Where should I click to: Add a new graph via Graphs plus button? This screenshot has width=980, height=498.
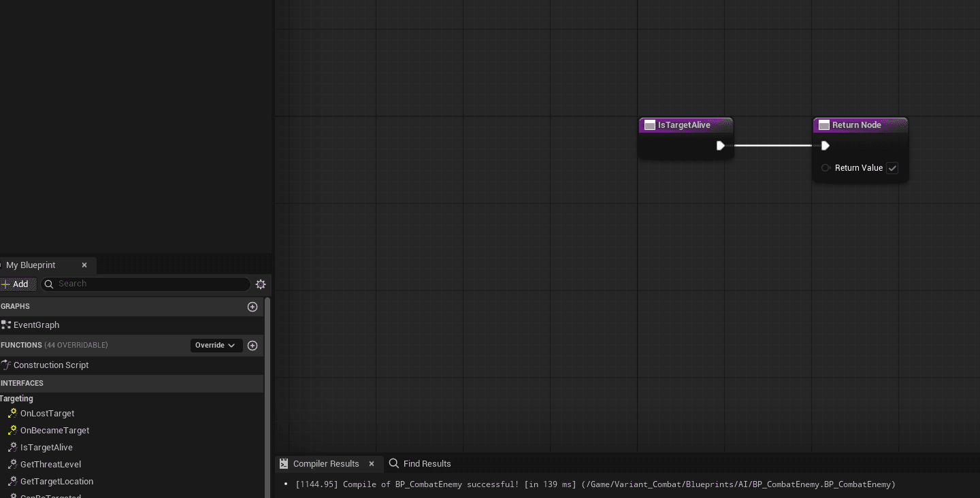252,306
